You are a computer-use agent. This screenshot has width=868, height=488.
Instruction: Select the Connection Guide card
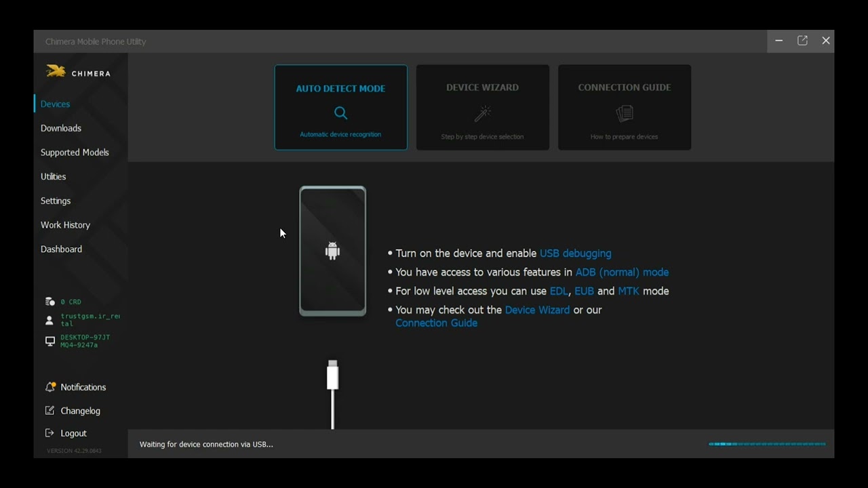point(625,107)
